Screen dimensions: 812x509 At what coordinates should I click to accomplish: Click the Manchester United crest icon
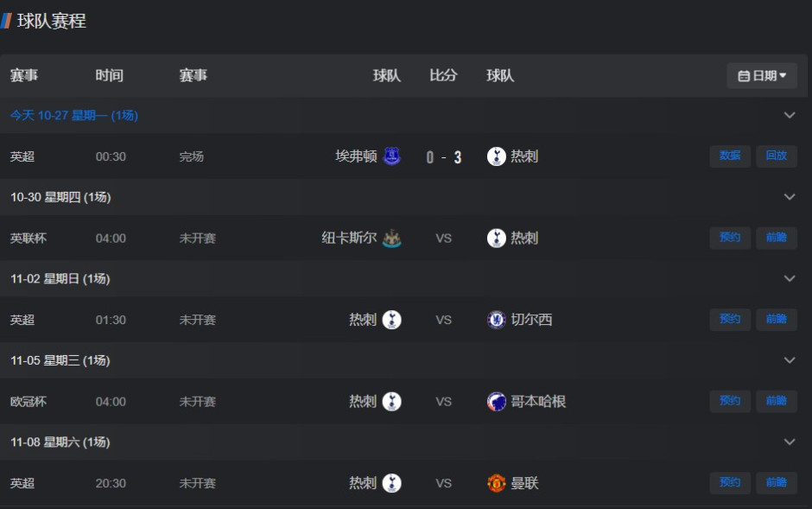496,483
